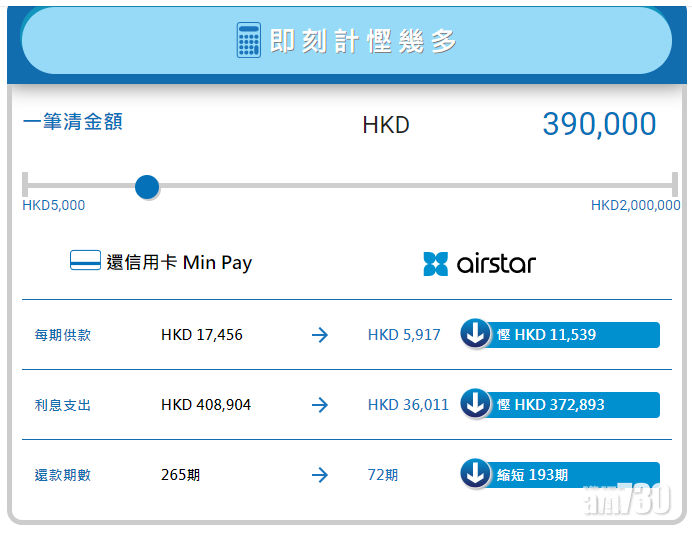The height and width of the screenshot is (534, 692).
Task: Click the 390,000 amount value
Action: point(599,124)
